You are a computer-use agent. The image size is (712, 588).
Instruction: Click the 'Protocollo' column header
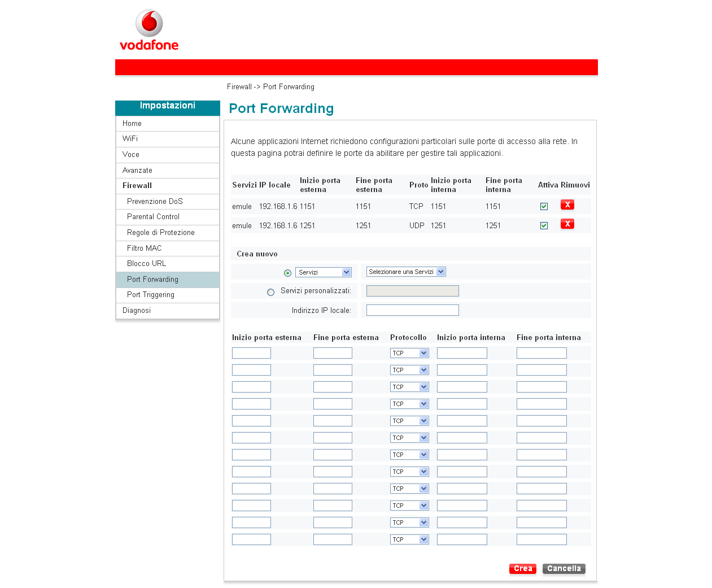(408, 338)
